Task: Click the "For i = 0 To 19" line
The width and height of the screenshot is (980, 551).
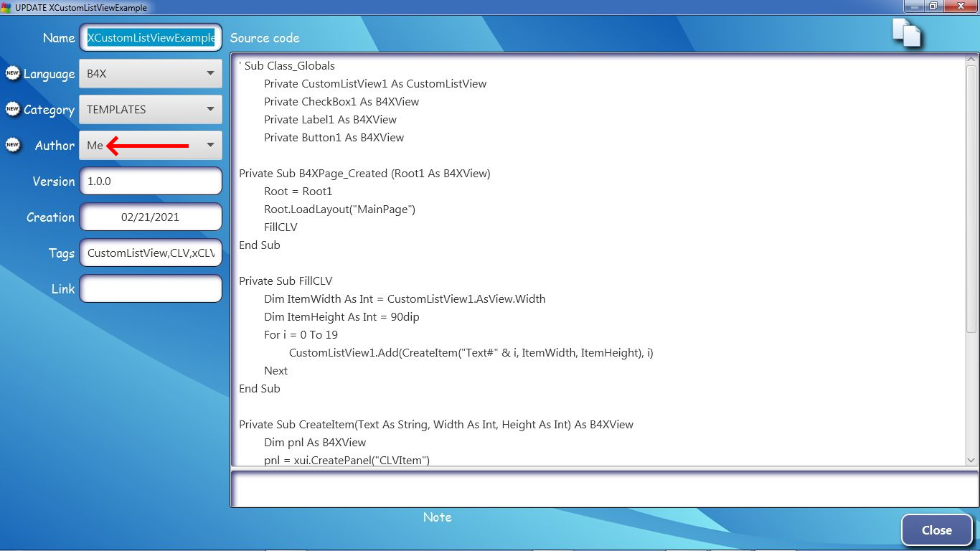Action: click(301, 335)
